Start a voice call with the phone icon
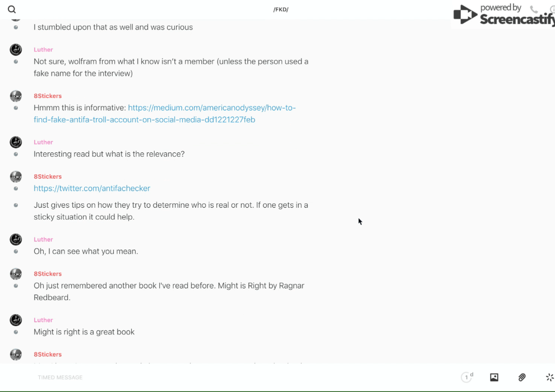555x392 pixels. 534,10
